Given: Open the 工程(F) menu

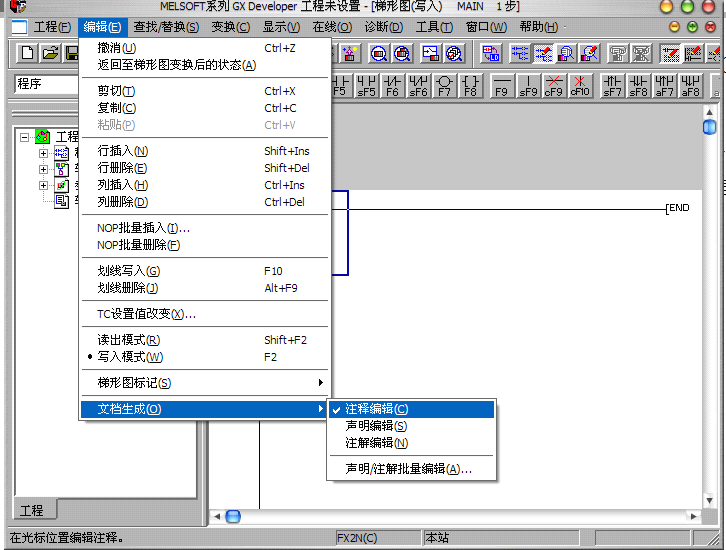Looking at the screenshot, I should tap(51, 27).
